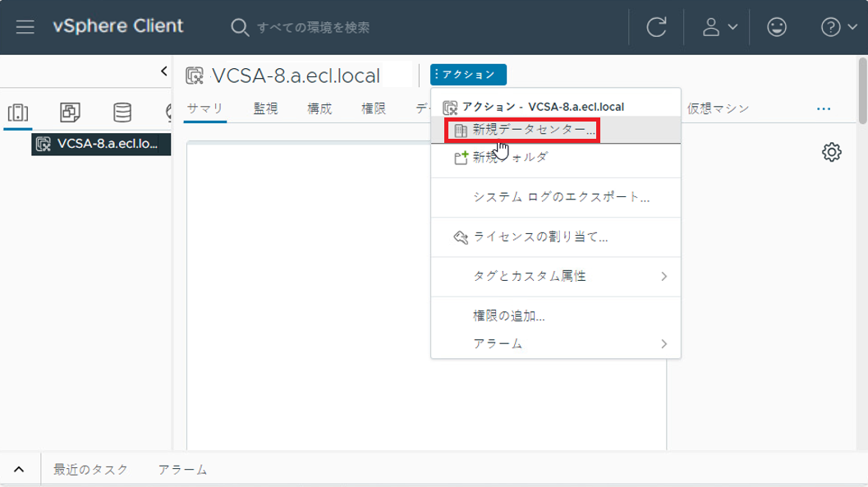The width and height of the screenshot is (868, 487).
Task: Click the vSphere Client title
Action: click(118, 26)
